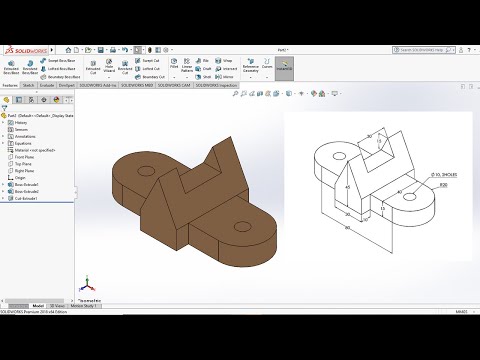Open the Hole Wizard tool
Viewport: 480px width, 360px height.
click(x=109, y=66)
